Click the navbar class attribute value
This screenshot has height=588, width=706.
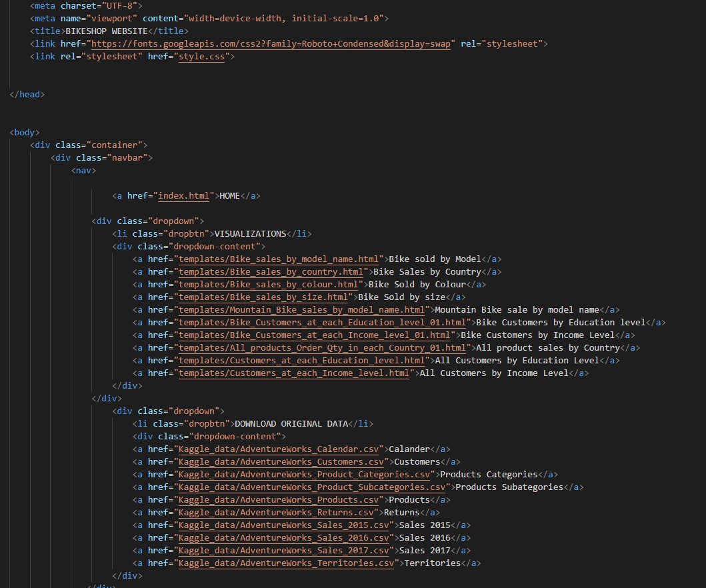point(127,157)
